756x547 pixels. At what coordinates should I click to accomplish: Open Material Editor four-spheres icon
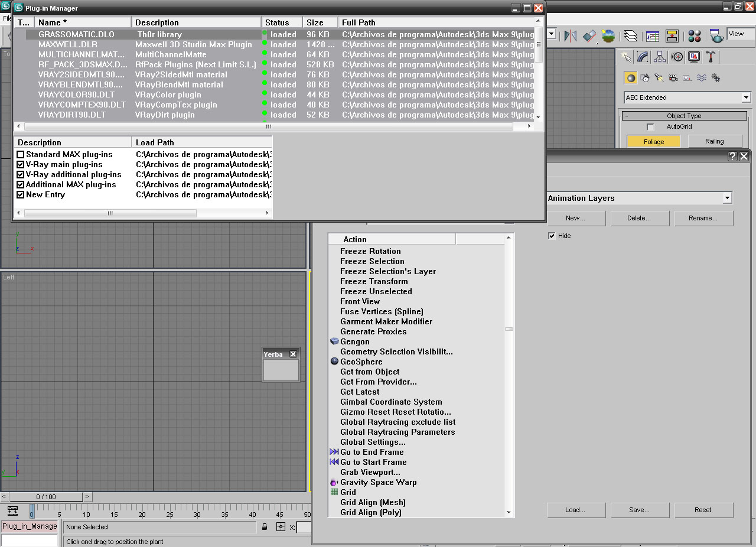(695, 36)
